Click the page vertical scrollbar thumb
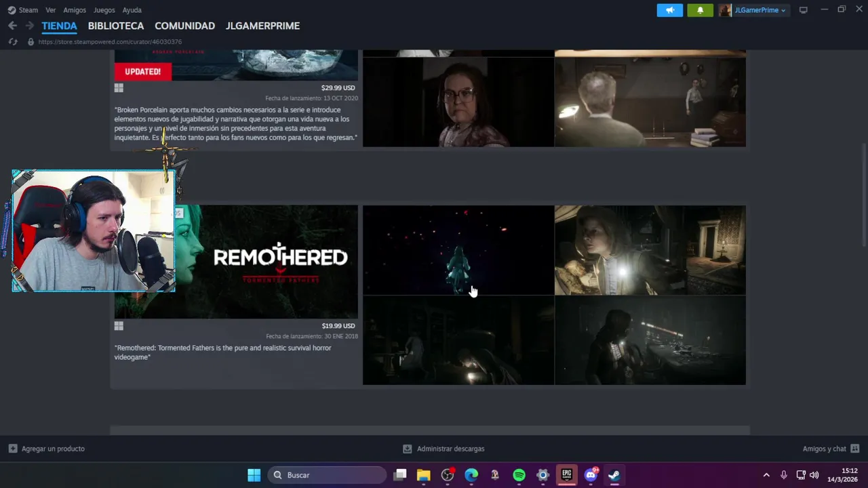Screen dimensions: 868x488 (x=863, y=195)
